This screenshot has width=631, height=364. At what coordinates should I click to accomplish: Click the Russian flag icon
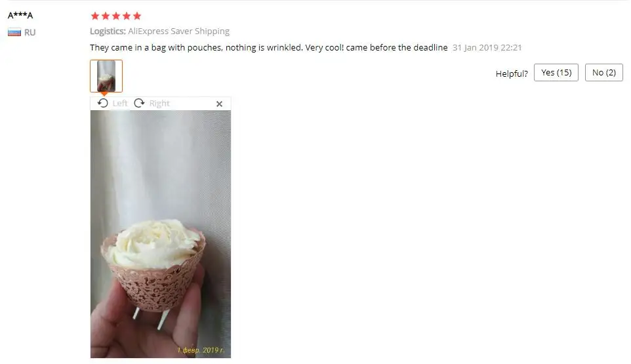click(x=14, y=32)
